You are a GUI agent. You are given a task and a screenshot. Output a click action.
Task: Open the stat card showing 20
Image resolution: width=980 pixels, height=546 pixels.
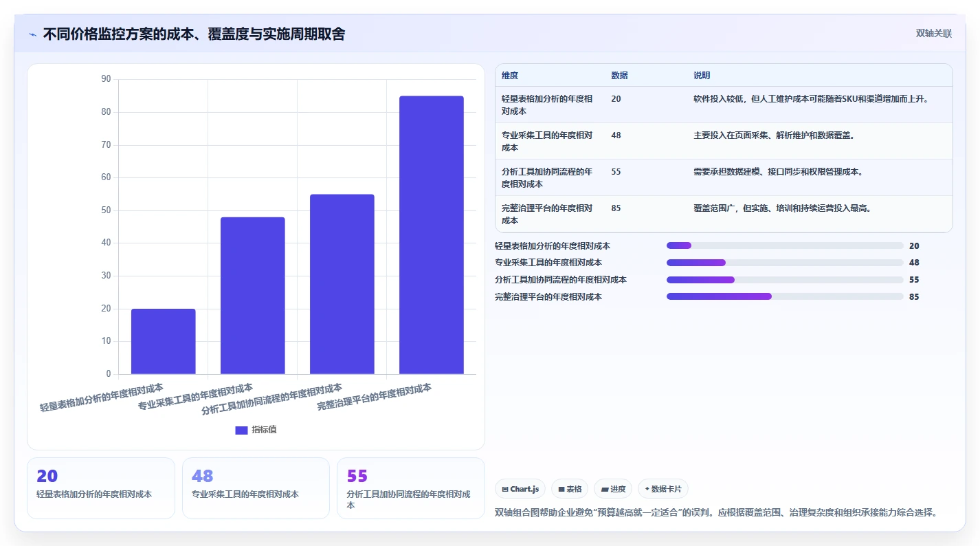pos(101,488)
